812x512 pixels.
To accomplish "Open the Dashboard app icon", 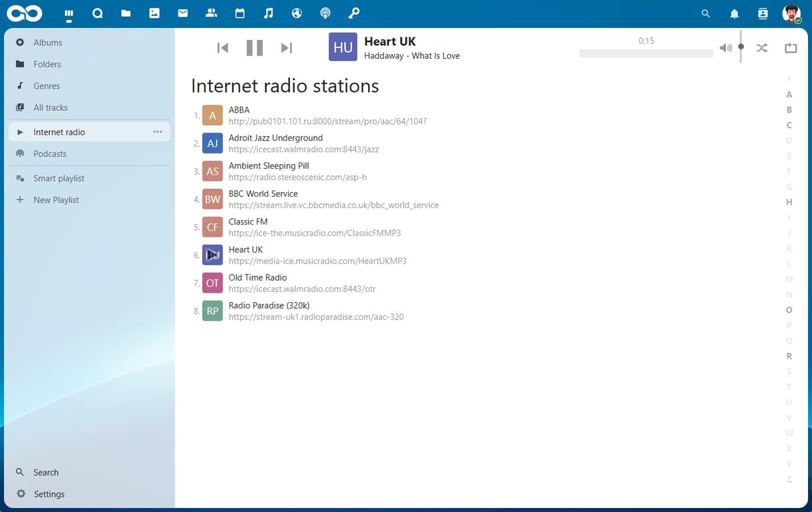I will click(69, 13).
